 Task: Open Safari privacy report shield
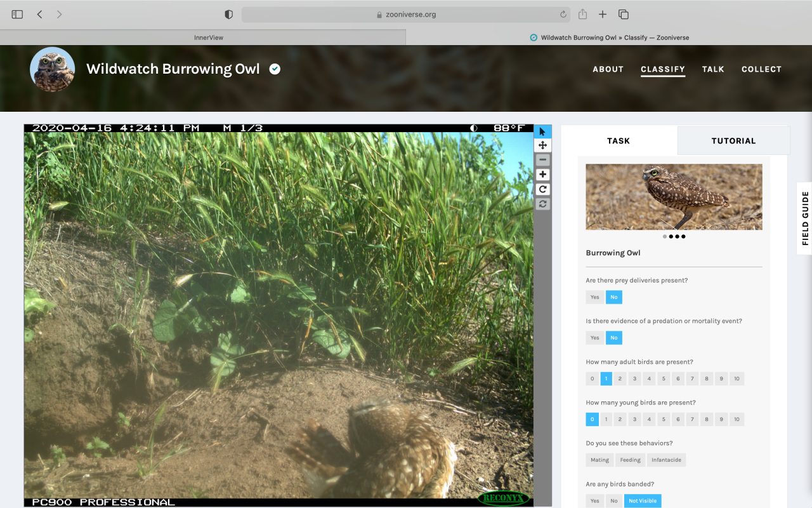[229, 14]
